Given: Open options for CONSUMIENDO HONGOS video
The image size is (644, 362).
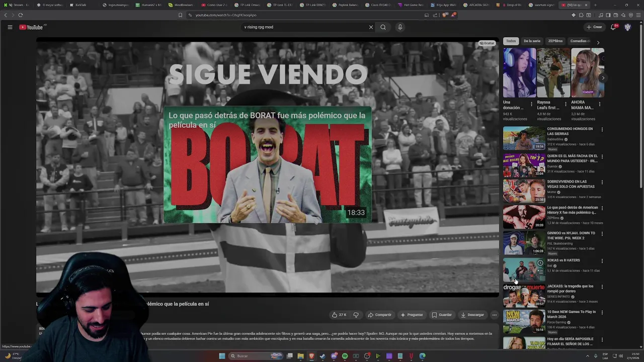Looking at the screenshot, I should click(602, 130).
